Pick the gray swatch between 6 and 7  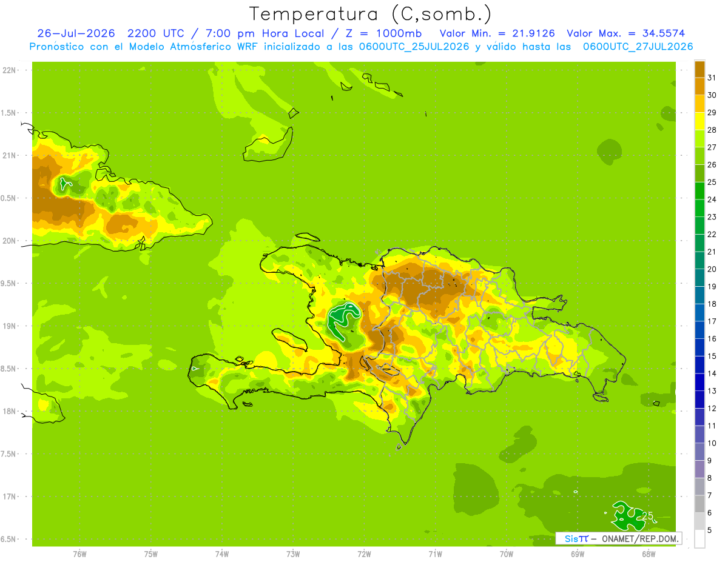tap(699, 504)
